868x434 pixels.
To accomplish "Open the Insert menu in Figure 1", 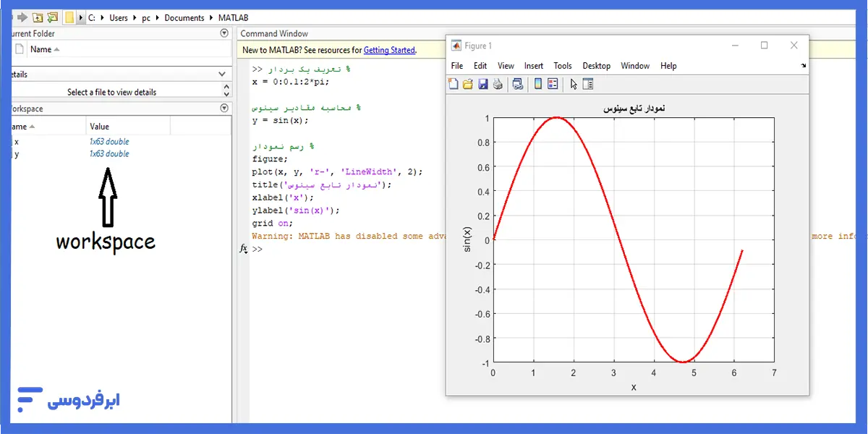I will point(534,66).
